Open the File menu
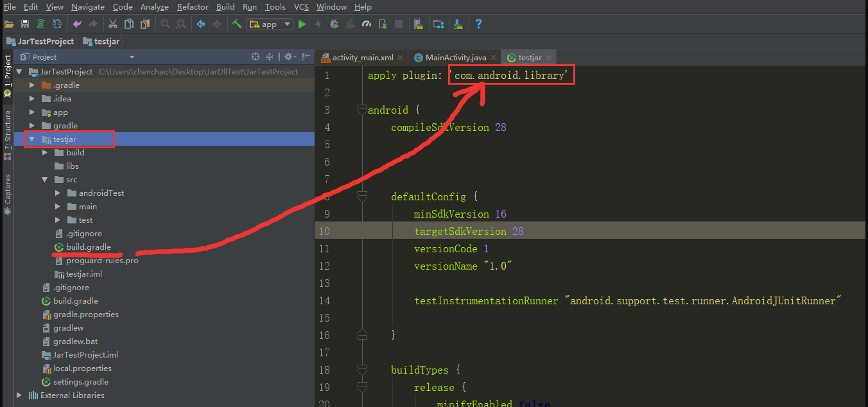 [10, 7]
